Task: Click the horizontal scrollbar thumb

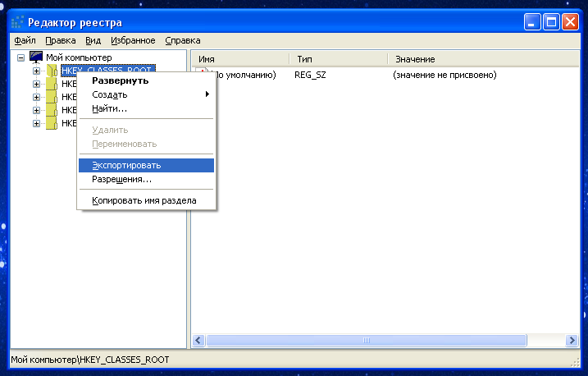Action: 367,341
